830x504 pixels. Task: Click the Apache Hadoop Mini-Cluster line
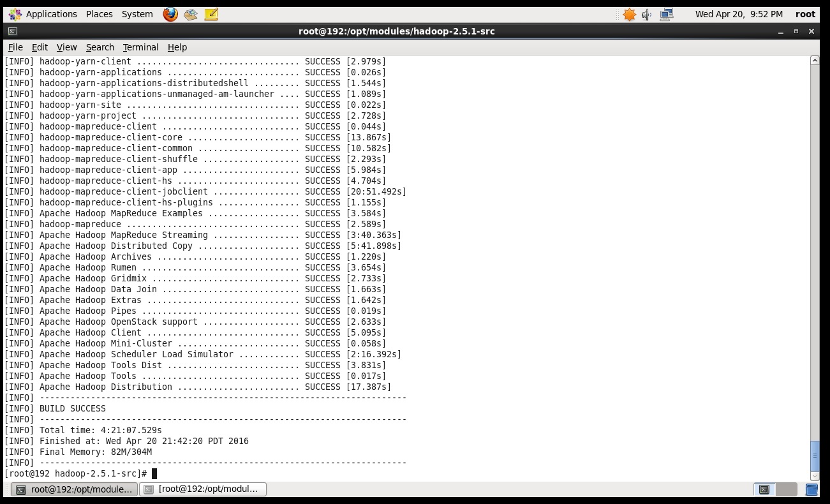(195, 343)
